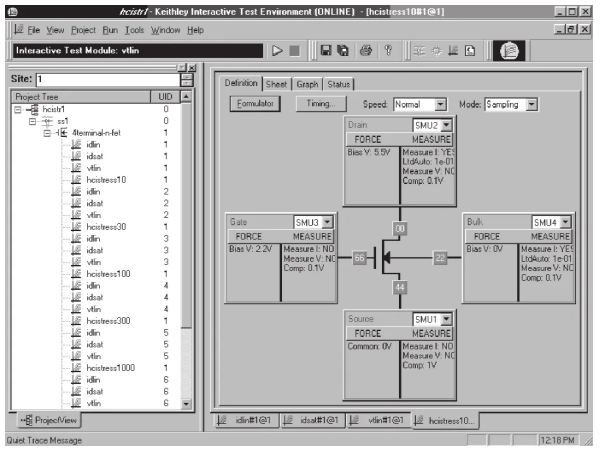Switch to the Graph tab

pos(307,83)
